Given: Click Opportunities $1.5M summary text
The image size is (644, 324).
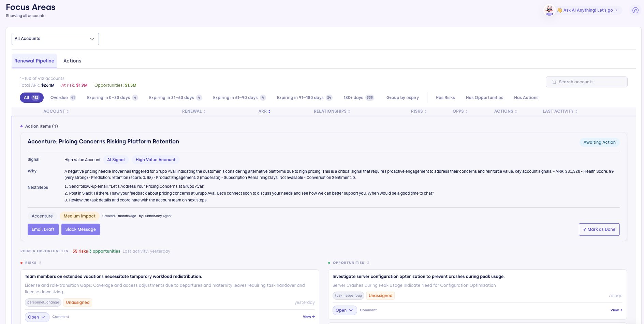Looking at the screenshot, I should tap(115, 85).
